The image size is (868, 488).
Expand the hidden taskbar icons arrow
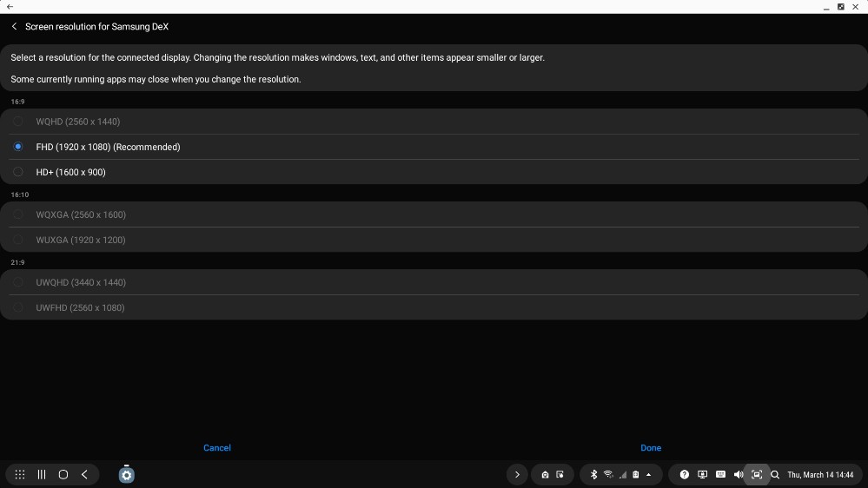(x=517, y=475)
